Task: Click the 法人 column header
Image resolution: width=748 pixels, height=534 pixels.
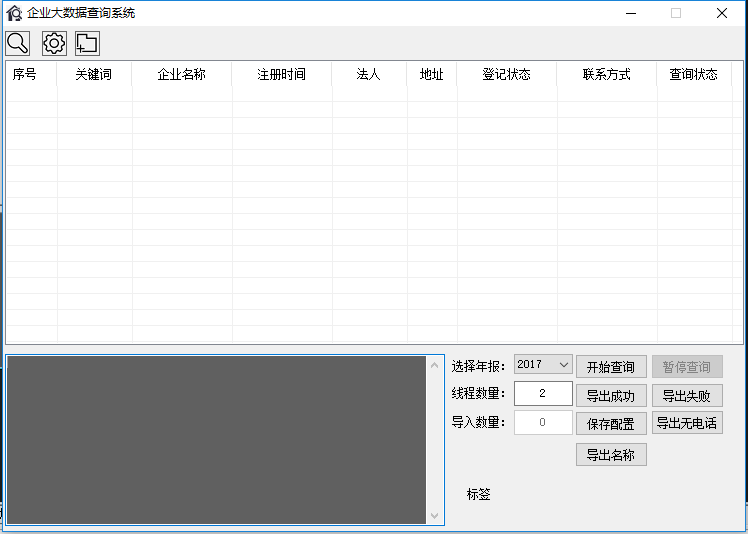Action: (369, 74)
